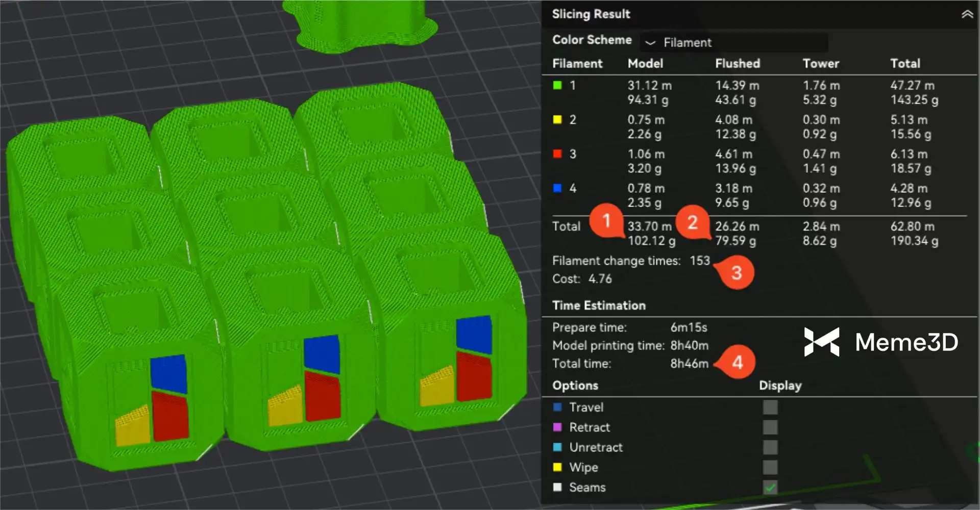Screen dimensions: 980x510
Task: Open the Color Scheme Filament dropdown
Action: coord(734,43)
